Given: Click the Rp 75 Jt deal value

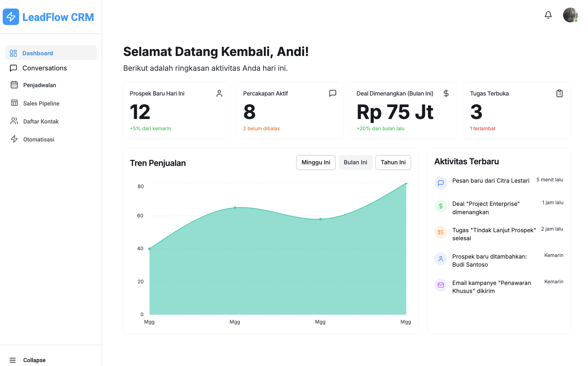Looking at the screenshot, I should coord(395,112).
